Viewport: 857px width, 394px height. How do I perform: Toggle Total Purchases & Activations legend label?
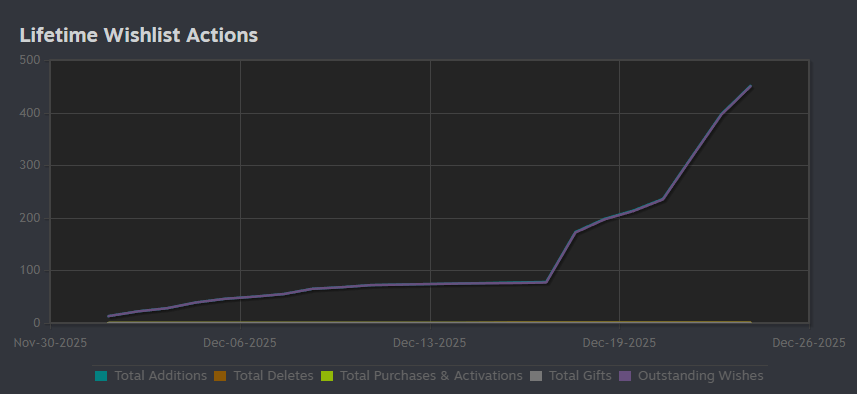pyautogui.click(x=431, y=376)
